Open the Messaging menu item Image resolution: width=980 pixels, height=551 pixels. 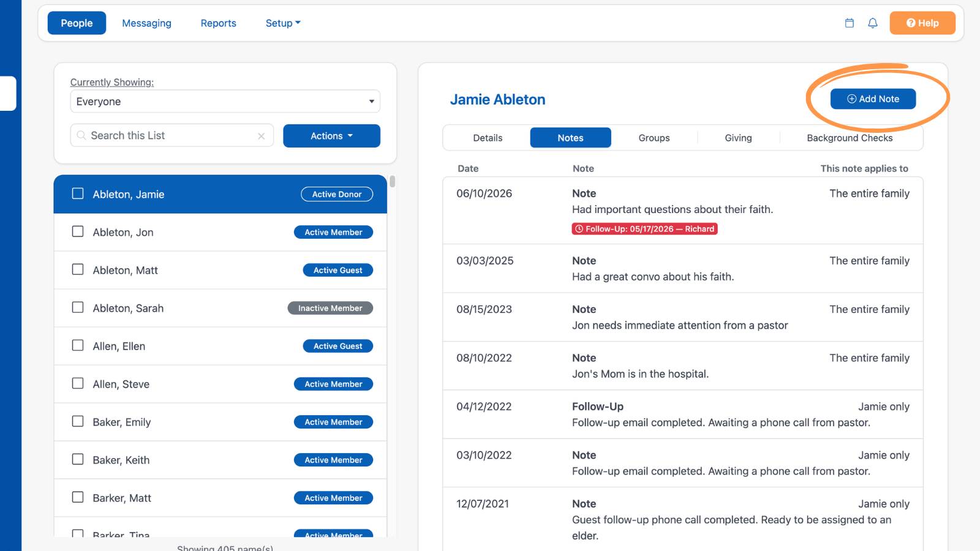tap(146, 23)
